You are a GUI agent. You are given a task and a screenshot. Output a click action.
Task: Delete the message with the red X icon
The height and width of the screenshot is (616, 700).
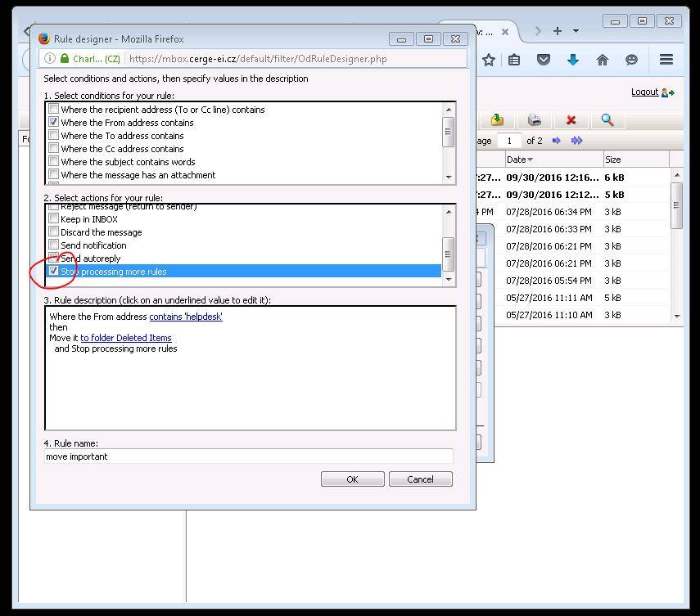point(571,119)
